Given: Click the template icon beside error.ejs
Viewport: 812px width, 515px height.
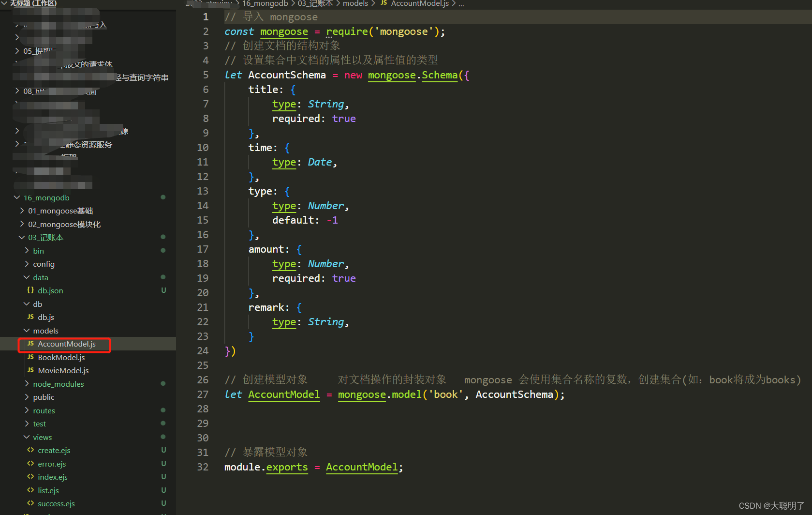Looking at the screenshot, I should (30, 464).
